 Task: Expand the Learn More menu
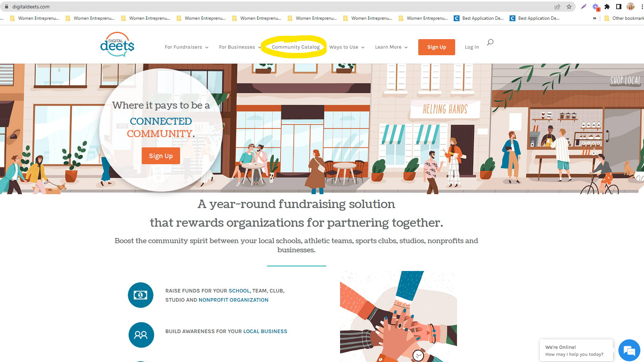(x=391, y=47)
